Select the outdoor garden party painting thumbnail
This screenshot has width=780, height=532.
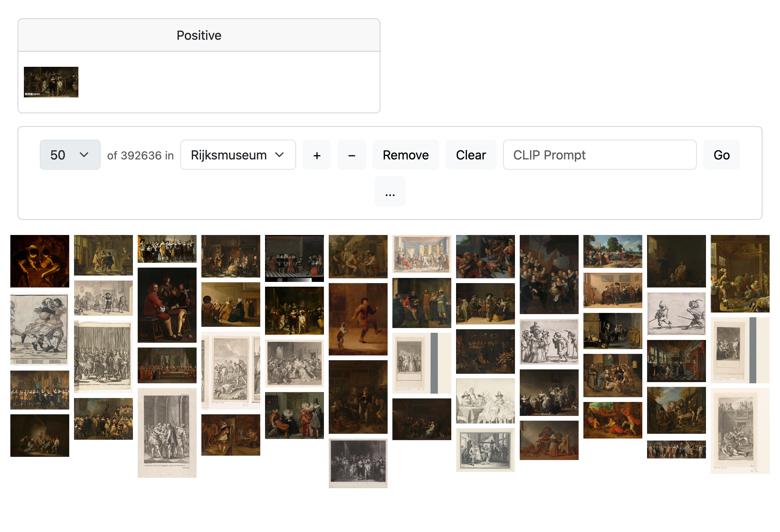coord(613,251)
